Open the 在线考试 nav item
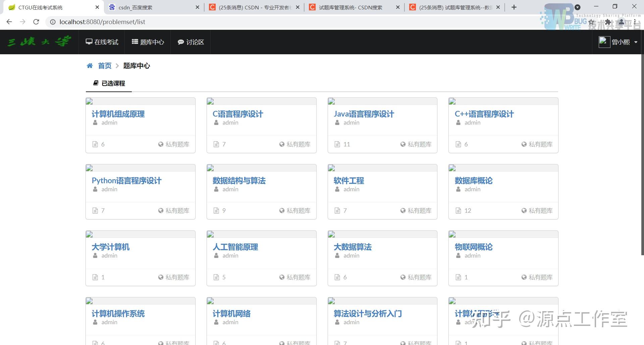The width and height of the screenshot is (644, 345). (x=102, y=42)
